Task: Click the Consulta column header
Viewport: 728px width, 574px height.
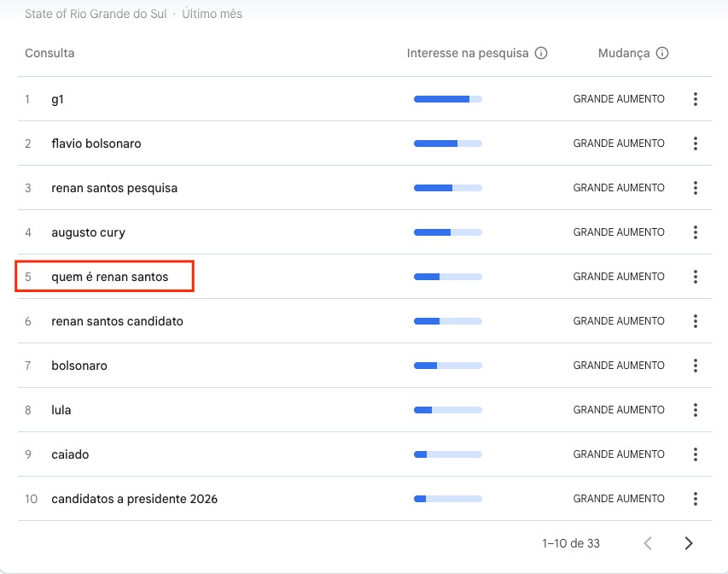Action: [x=50, y=53]
